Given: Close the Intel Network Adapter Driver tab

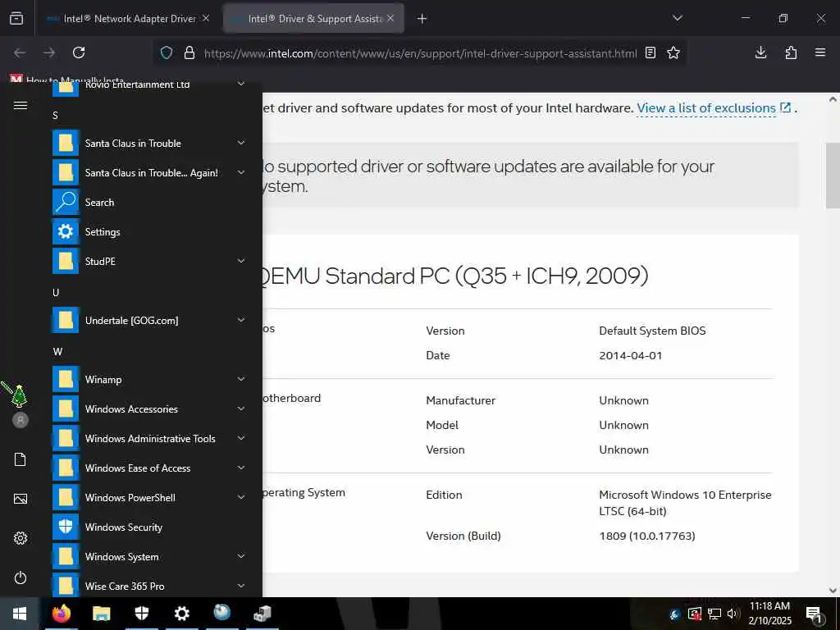Looking at the screenshot, I should (206, 18).
